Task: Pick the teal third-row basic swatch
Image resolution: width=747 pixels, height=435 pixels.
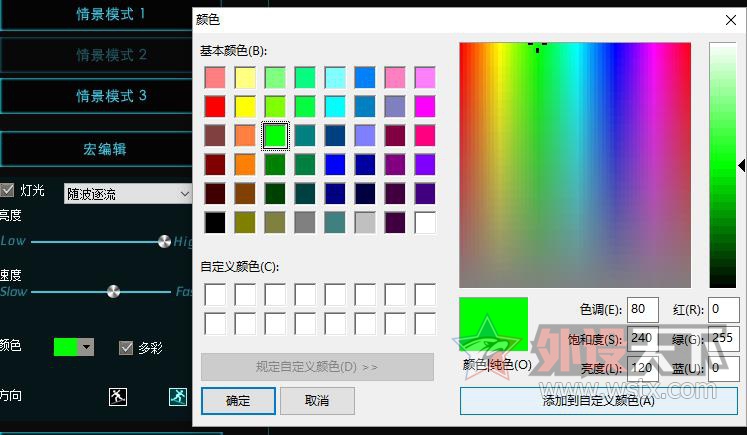Action: [305, 136]
